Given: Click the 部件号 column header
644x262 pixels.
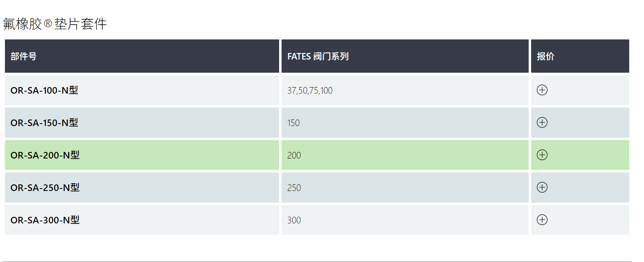Looking at the screenshot, I should click(142, 56).
